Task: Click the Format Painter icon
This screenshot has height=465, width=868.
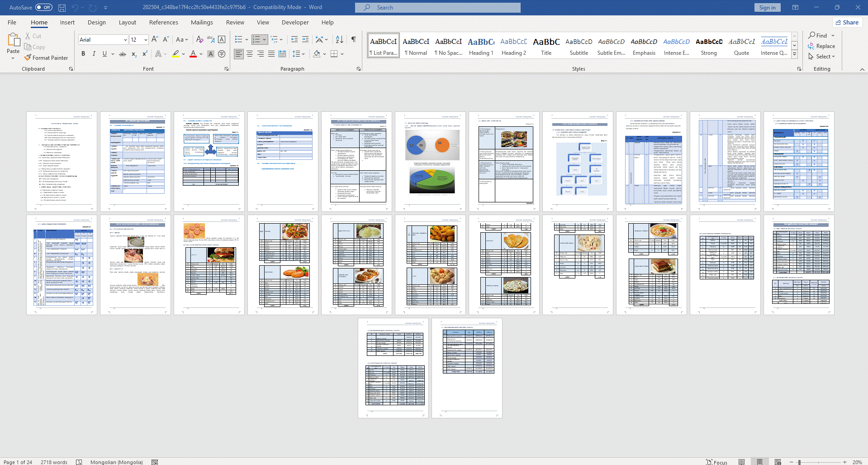Action: pyautogui.click(x=28, y=58)
